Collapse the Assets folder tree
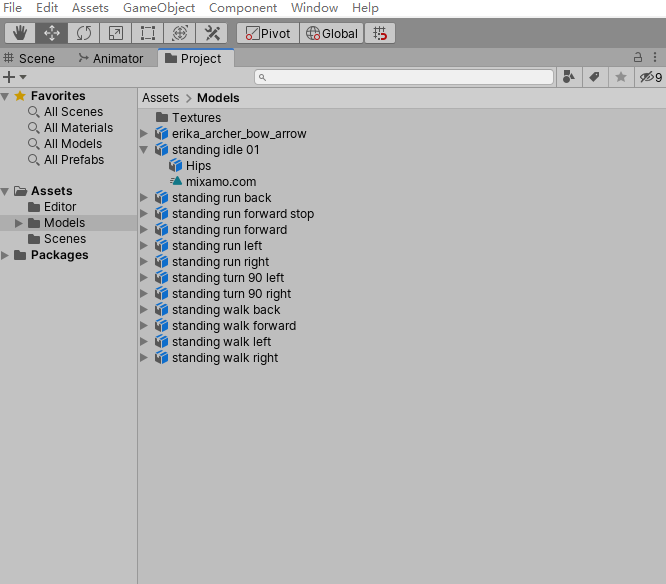Viewport: 666px width, 584px height. coord(5,192)
